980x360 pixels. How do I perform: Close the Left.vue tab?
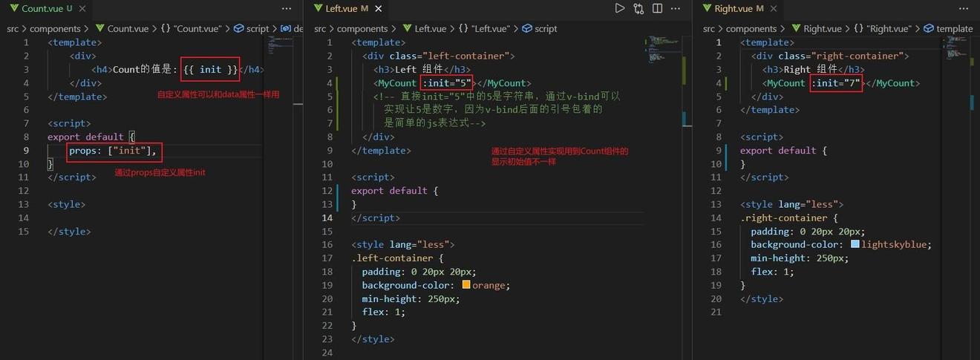point(379,9)
